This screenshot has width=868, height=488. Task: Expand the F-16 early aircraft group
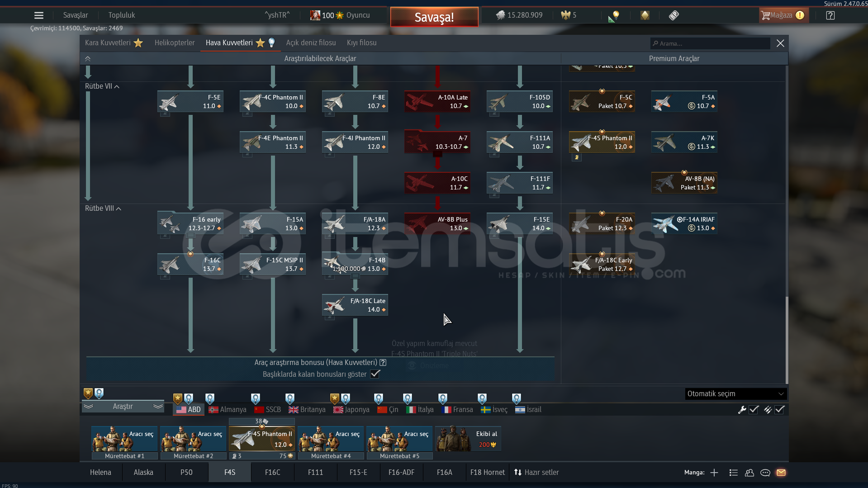point(190,235)
